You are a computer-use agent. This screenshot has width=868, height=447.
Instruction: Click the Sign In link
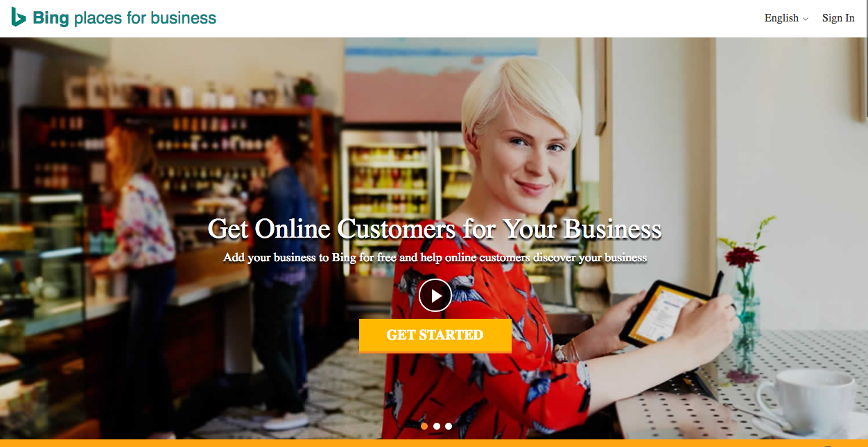pos(838,18)
